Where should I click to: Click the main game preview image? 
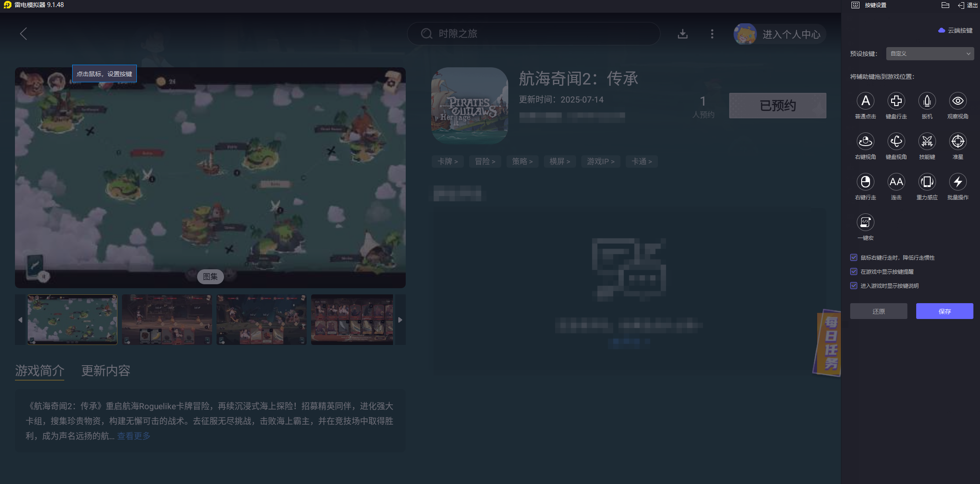[210, 178]
